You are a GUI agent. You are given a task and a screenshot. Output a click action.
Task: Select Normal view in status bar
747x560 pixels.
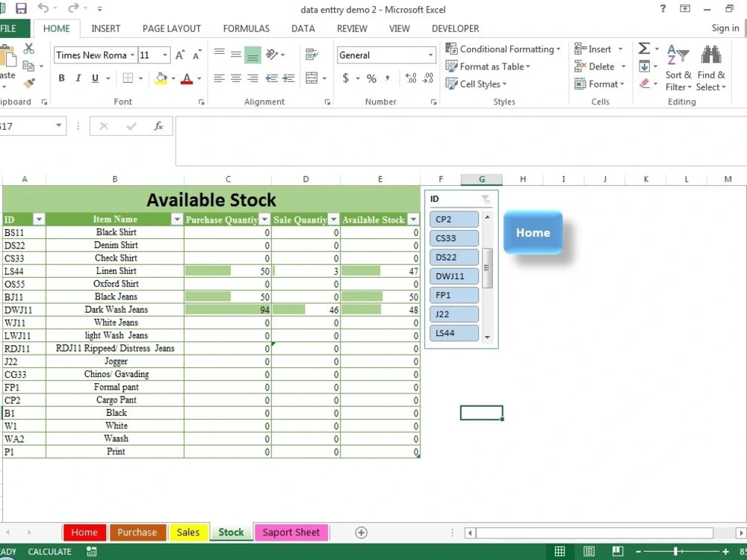[x=560, y=552]
